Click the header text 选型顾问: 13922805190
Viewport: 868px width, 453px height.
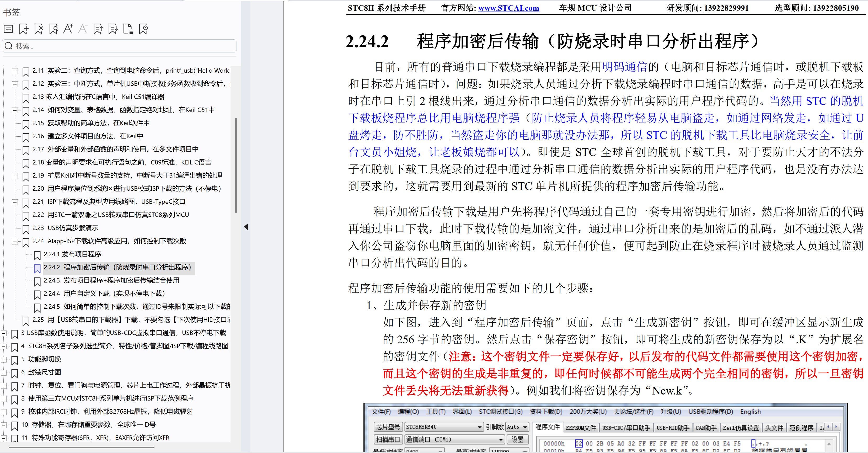click(x=816, y=8)
